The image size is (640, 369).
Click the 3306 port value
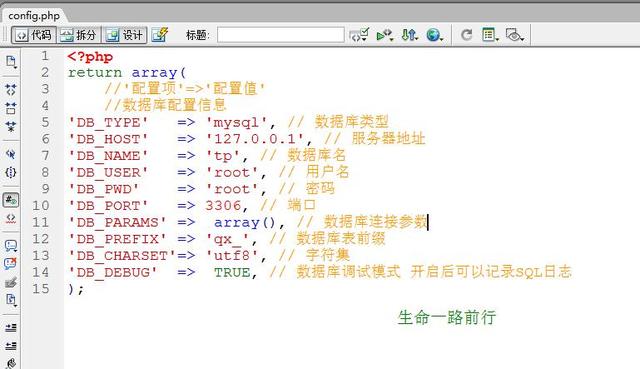(223, 205)
